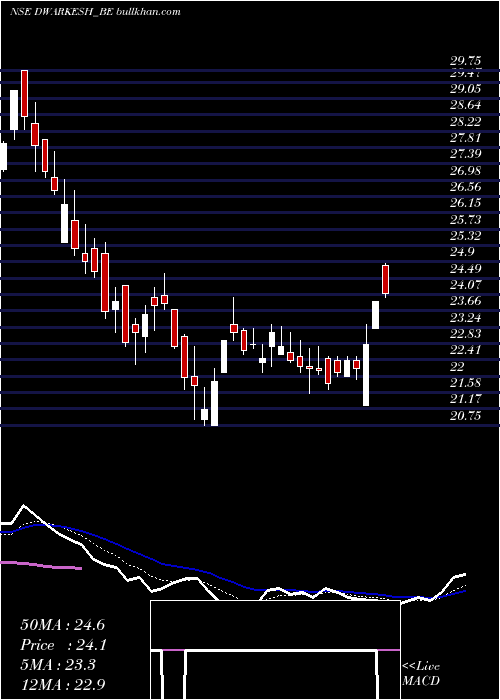Click the long white candle rising from 21.17

[366, 375]
